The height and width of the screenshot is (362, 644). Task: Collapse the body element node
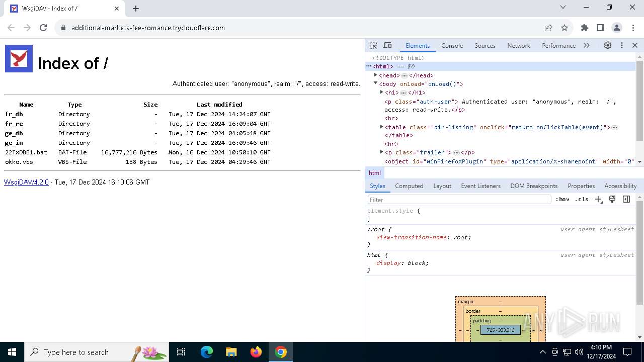point(375,83)
